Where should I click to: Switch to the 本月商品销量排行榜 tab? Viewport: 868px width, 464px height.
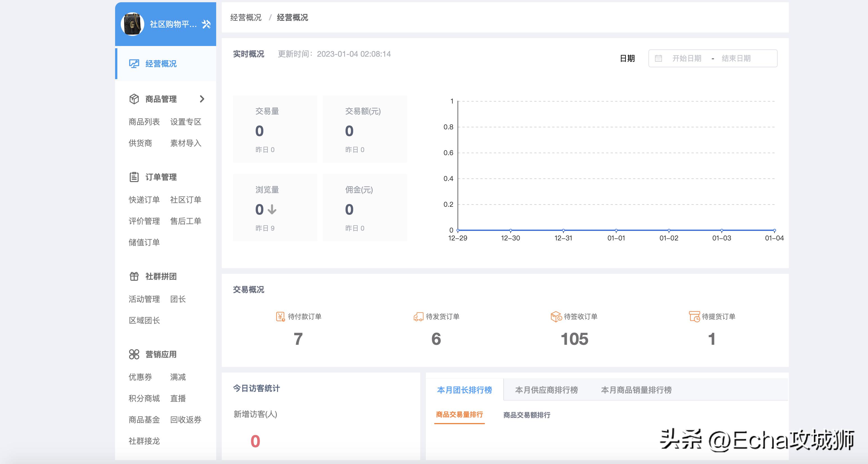click(x=636, y=390)
